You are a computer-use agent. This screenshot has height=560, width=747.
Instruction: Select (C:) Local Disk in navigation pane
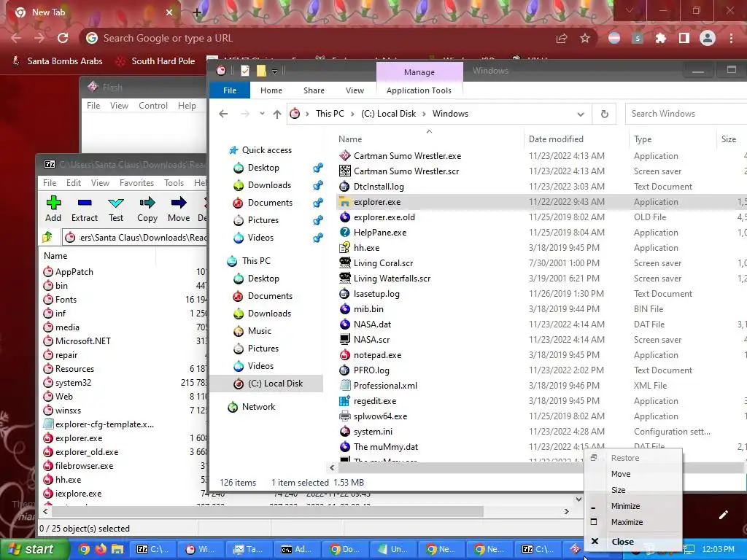coord(275,384)
